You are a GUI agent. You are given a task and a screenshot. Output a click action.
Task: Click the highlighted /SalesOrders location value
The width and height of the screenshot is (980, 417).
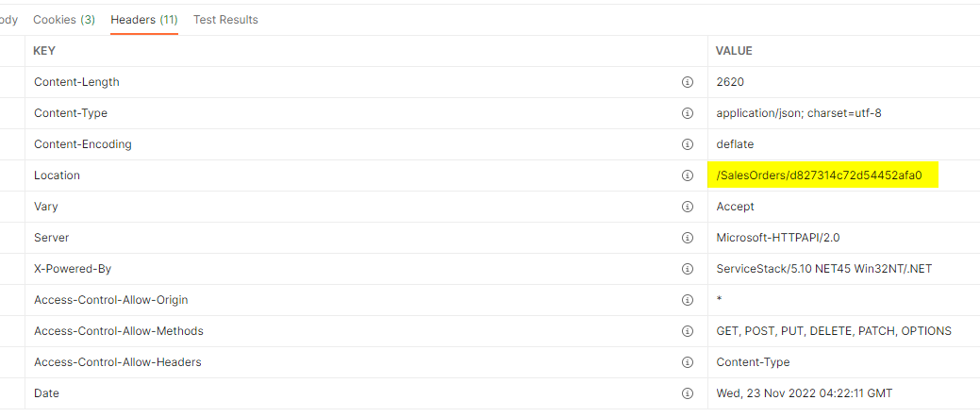coord(819,175)
